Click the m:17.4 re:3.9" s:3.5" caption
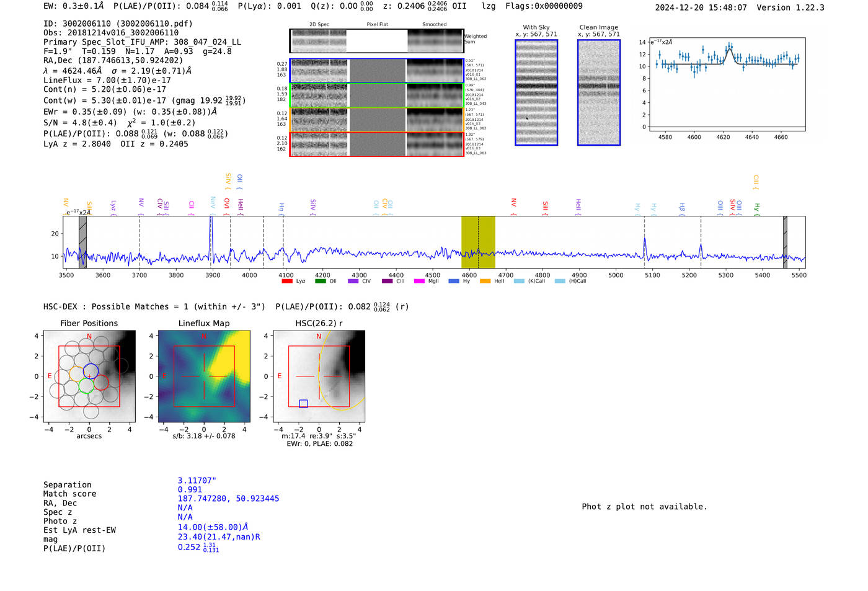 (x=319, y=436)
